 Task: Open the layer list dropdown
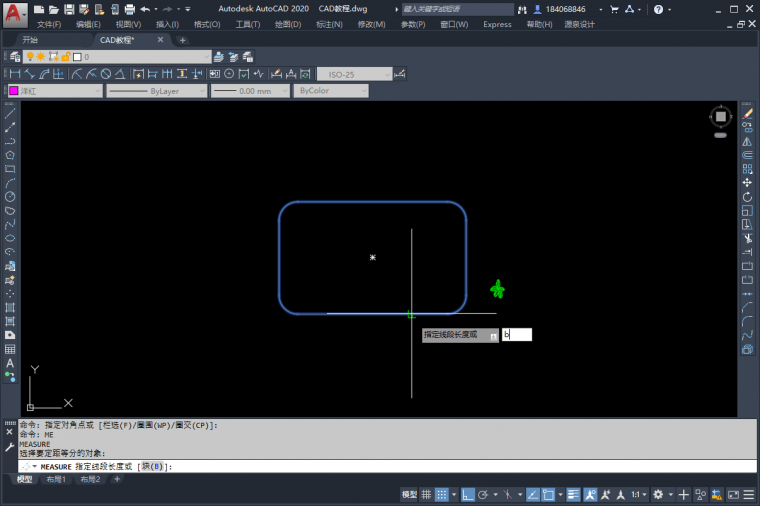point(148,57)
